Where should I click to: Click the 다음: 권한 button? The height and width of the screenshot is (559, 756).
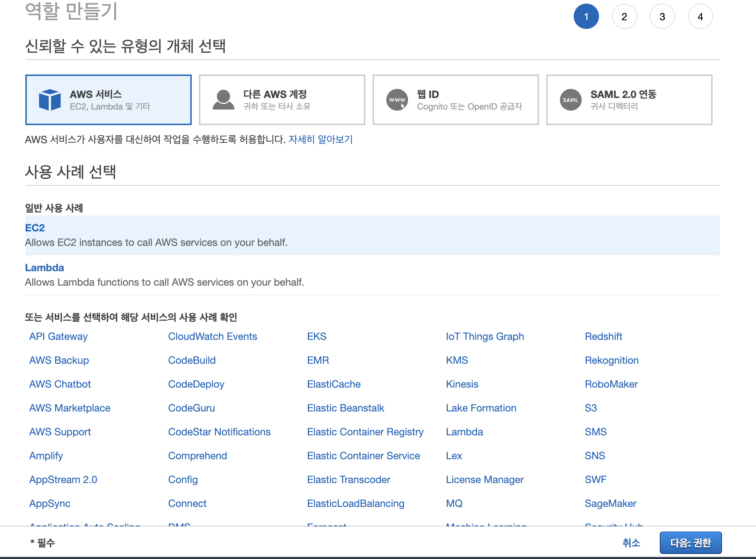click(691, 542)
